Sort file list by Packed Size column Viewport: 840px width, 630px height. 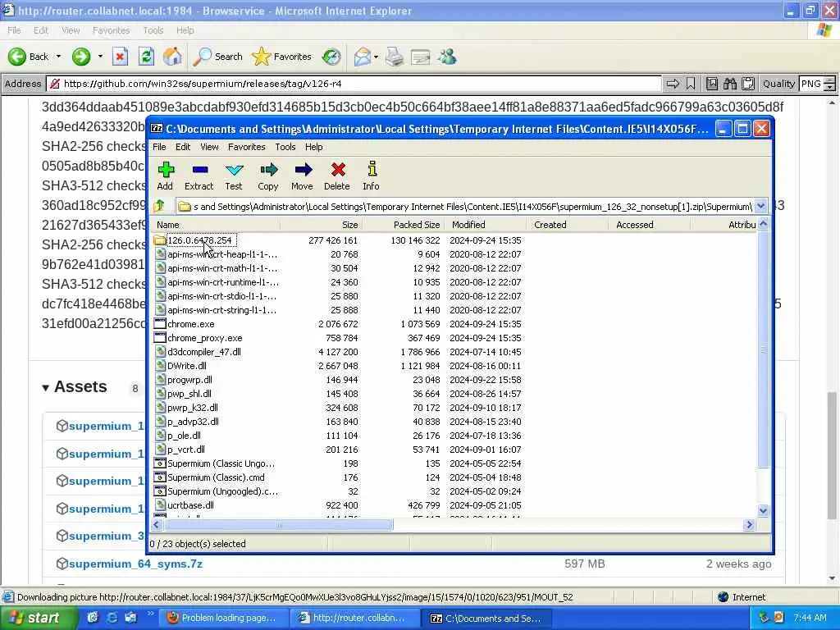tap(404, 225)
